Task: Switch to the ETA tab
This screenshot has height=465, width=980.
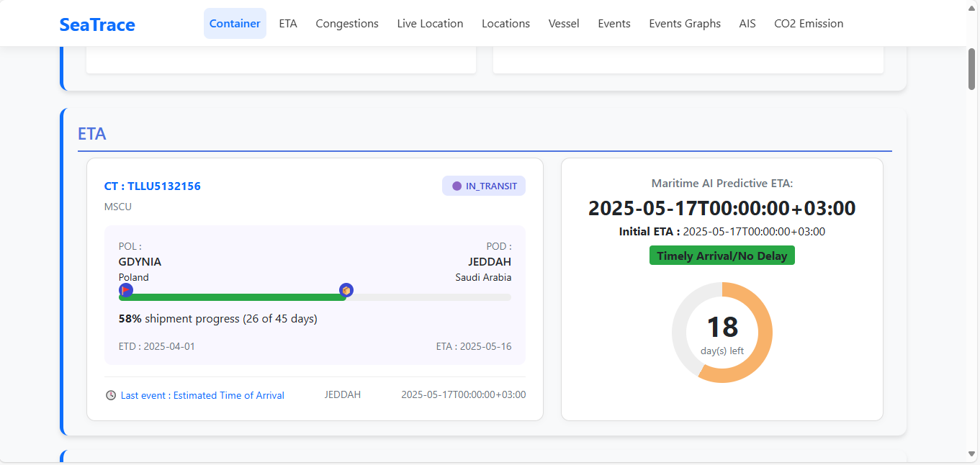Action: coord(288,23)
